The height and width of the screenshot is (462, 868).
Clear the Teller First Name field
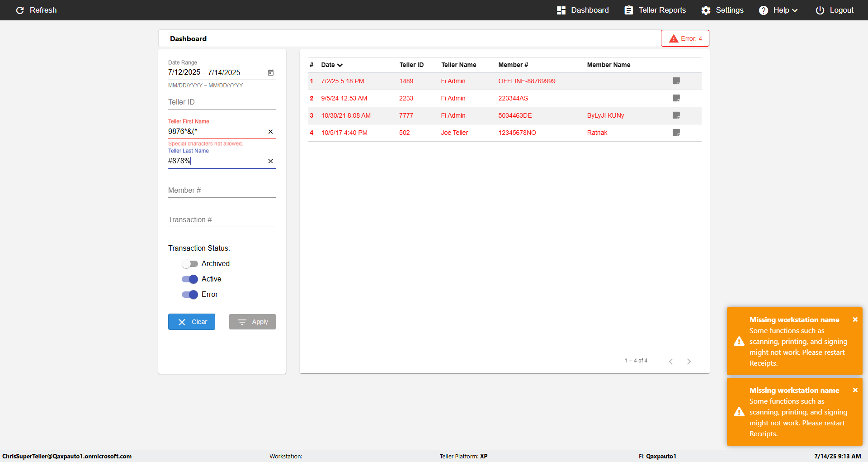tap(270, 132)
